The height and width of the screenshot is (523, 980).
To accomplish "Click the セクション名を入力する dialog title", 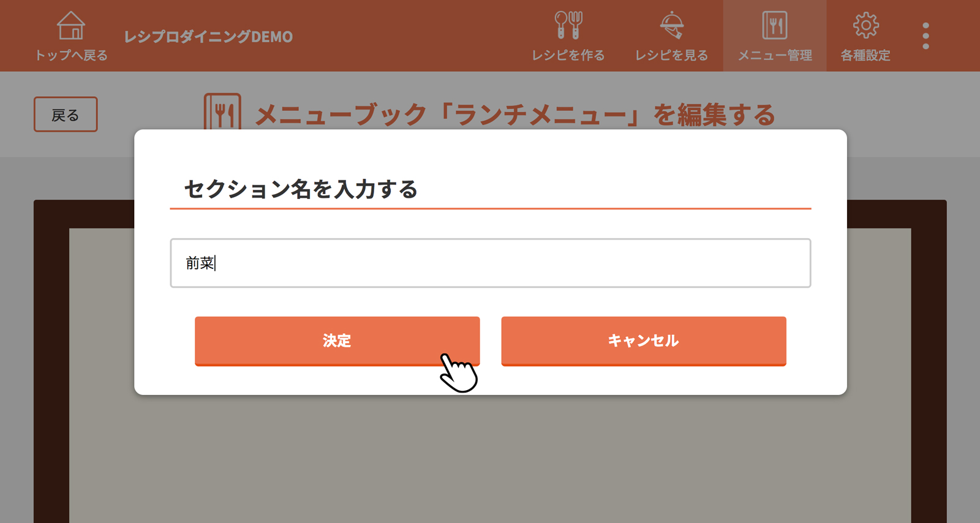I will pyautogui.click(x=301, y=189).
